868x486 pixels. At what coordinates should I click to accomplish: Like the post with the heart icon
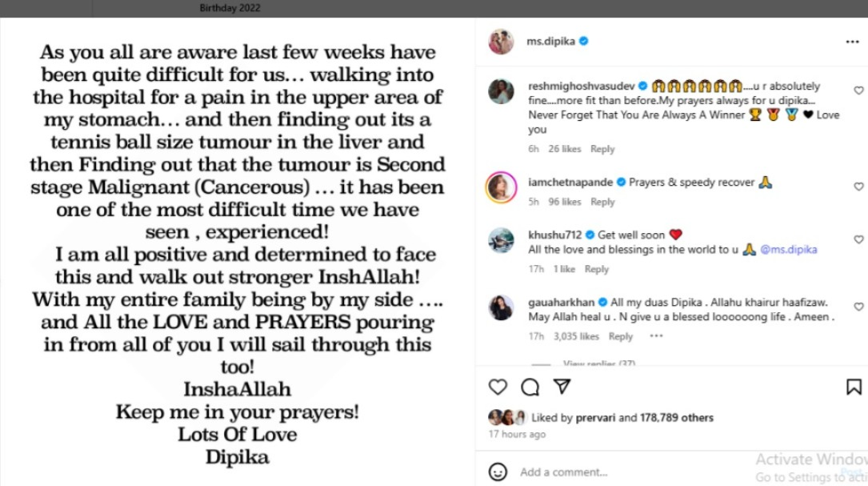pos(498,388)
